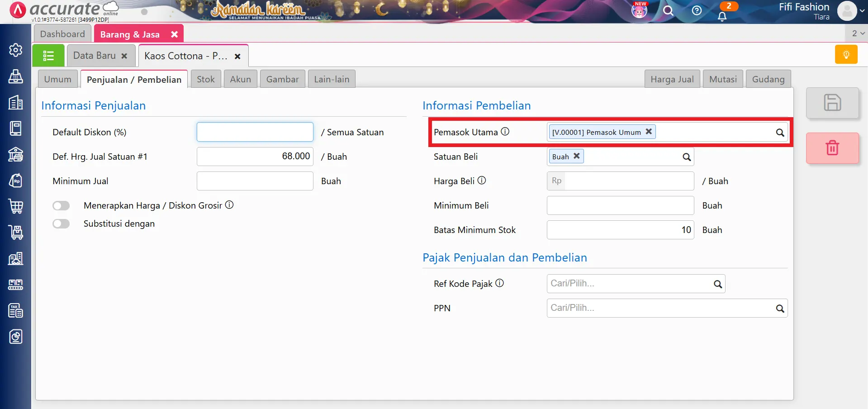
Task: Switch to the Stok tab
Action: point(206,79)
